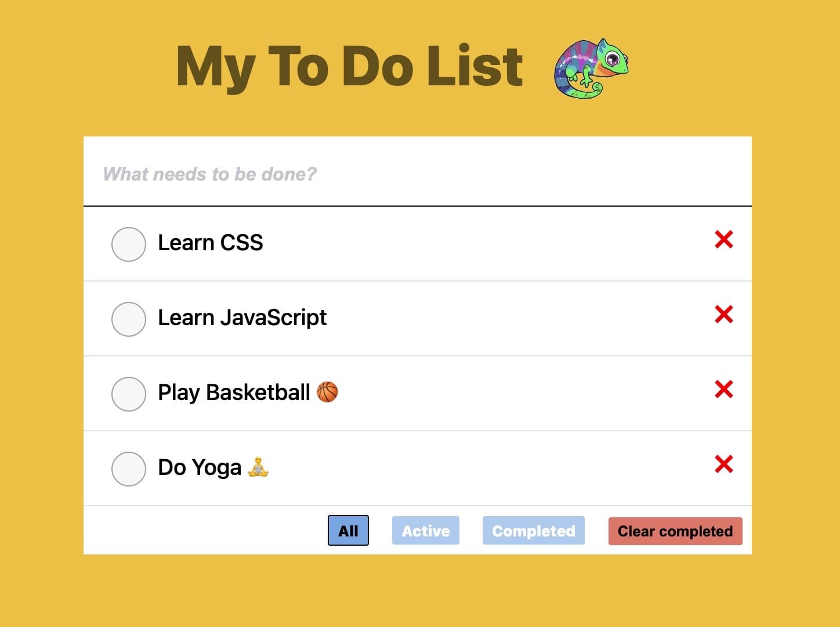This screenshot has height=627, width=840.
Task: Check off Learn JavaScript
Action: click(x=128, y=319)
